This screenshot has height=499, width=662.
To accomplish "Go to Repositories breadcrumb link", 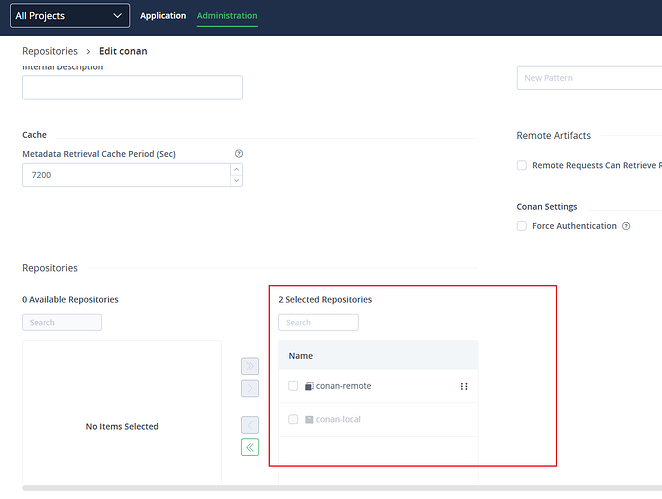I will click(50, 51).
